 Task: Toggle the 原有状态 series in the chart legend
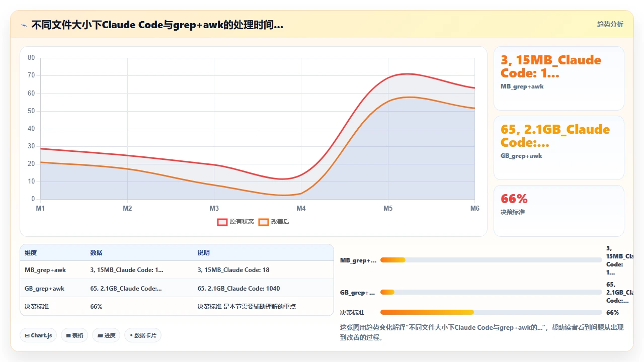click(235, 222)
